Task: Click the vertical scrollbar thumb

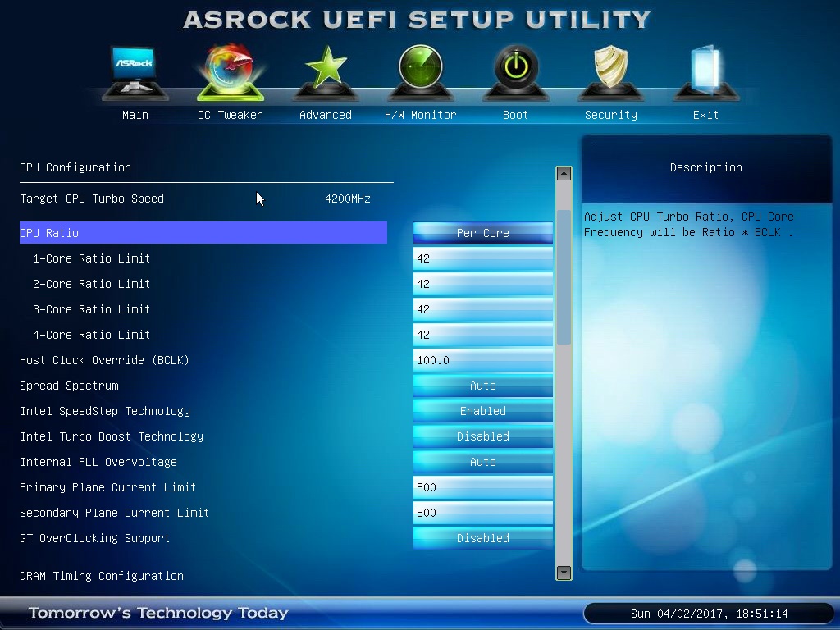Action: pyautogui.click(x=564, y=277)
